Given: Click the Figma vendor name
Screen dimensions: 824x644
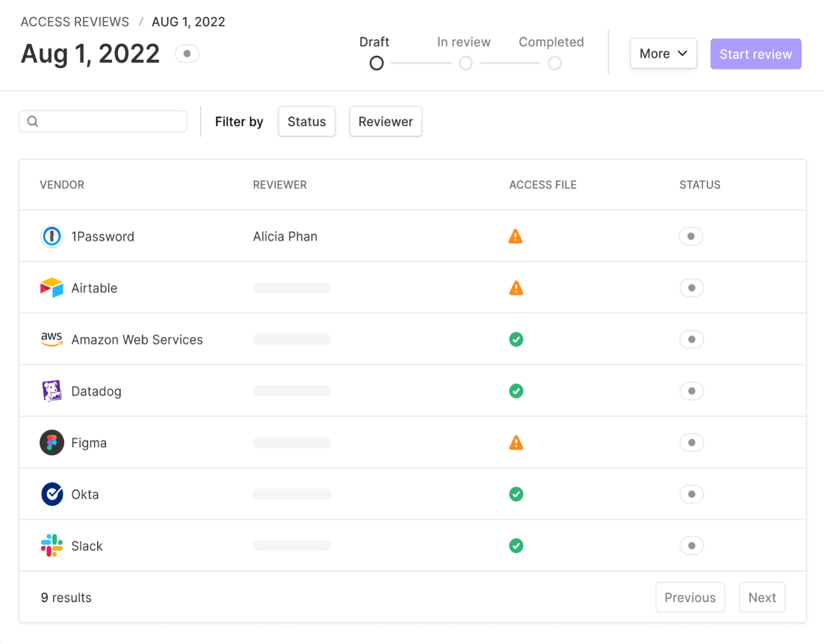Looking at the screenshot, I should (89, 442).
